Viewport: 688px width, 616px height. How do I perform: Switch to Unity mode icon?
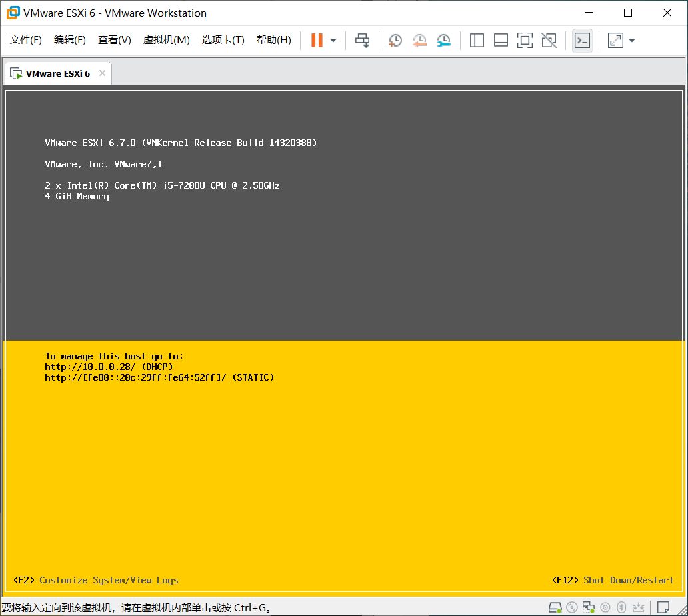tap(549, 41)
